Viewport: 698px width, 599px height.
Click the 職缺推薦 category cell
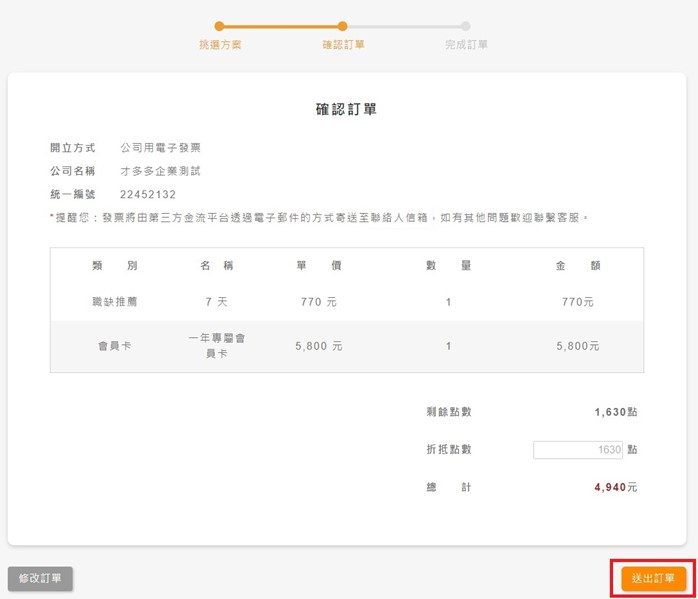[115, 302]
